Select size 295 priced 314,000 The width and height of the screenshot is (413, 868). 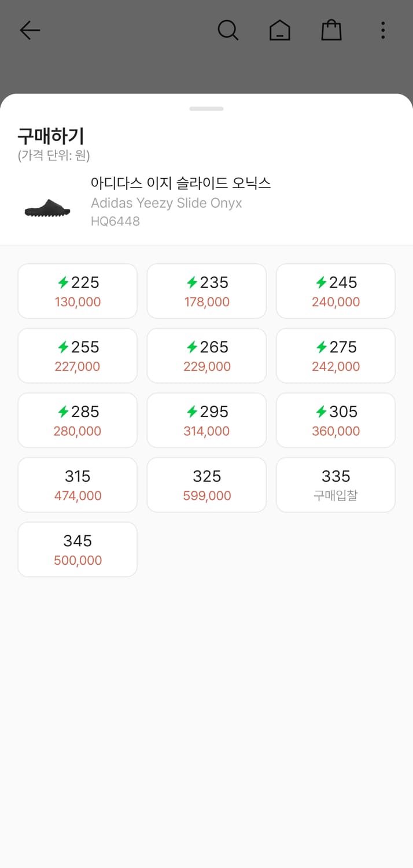(x=207, y=420)
